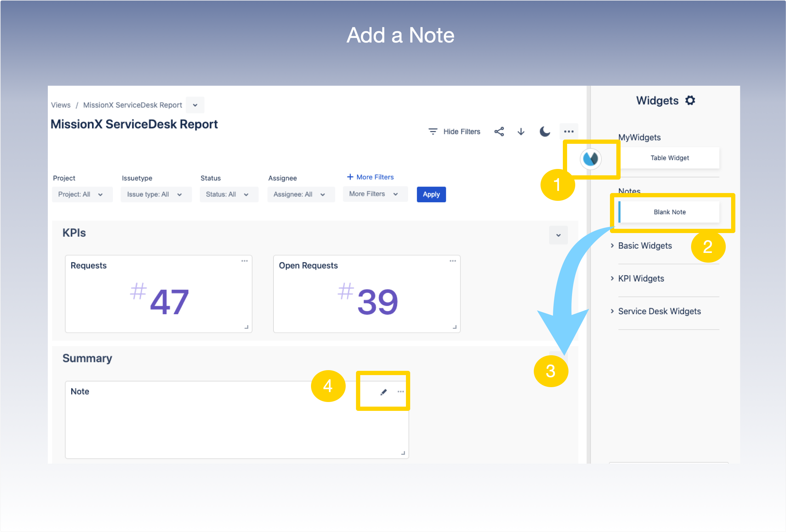Open the Status: All dropdown
The image size is (786, 532).
point(228,194)
